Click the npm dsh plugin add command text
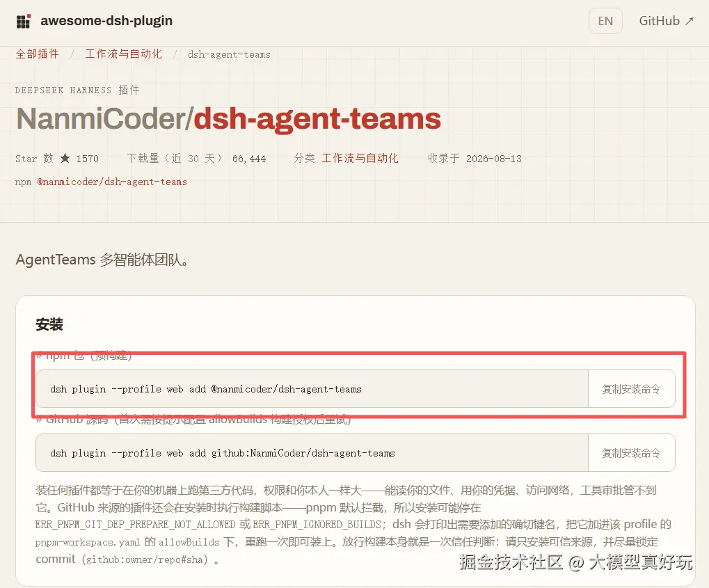This screenshot has width=709, height=588. (206, 390)
